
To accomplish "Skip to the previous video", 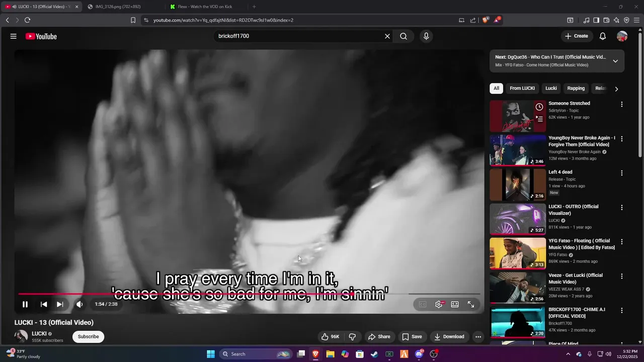I will click(x=44, y=304).
